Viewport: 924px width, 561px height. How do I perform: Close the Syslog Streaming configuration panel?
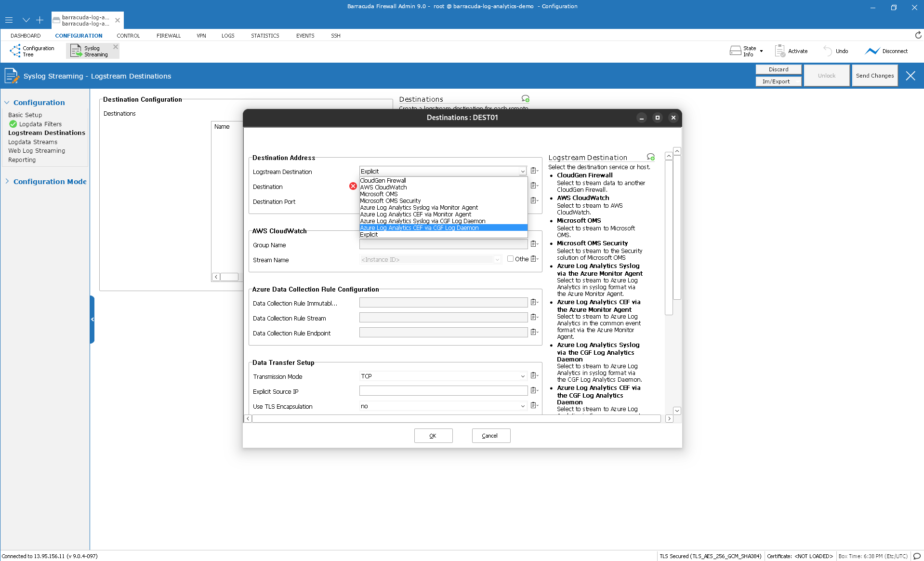pyautogui.click(x=911, y=76)
